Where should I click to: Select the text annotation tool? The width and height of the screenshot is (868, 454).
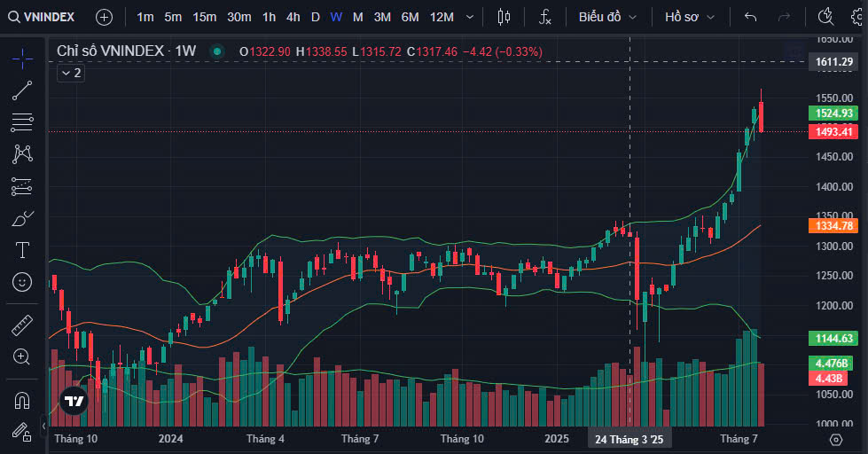(x=22, y=250)
